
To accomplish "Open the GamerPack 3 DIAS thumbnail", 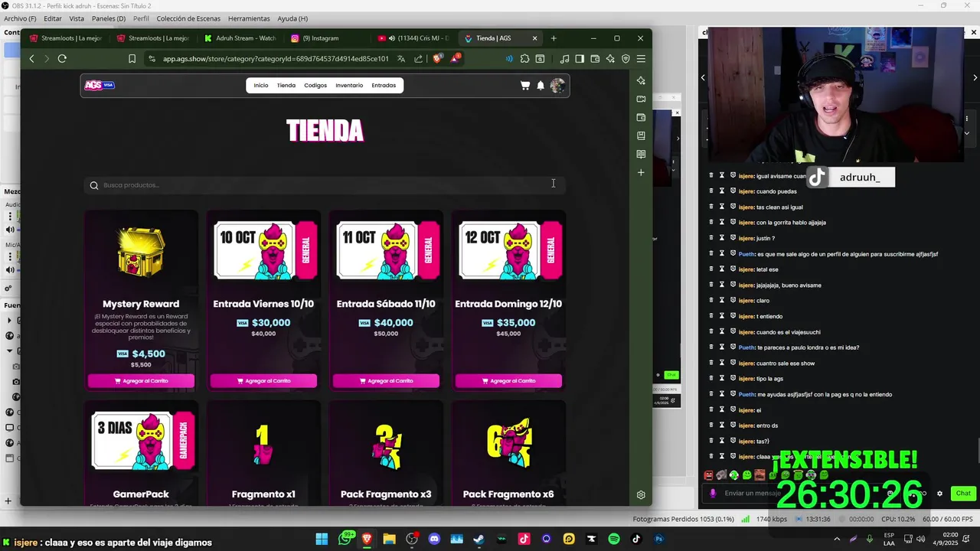I will click(142, 440).
